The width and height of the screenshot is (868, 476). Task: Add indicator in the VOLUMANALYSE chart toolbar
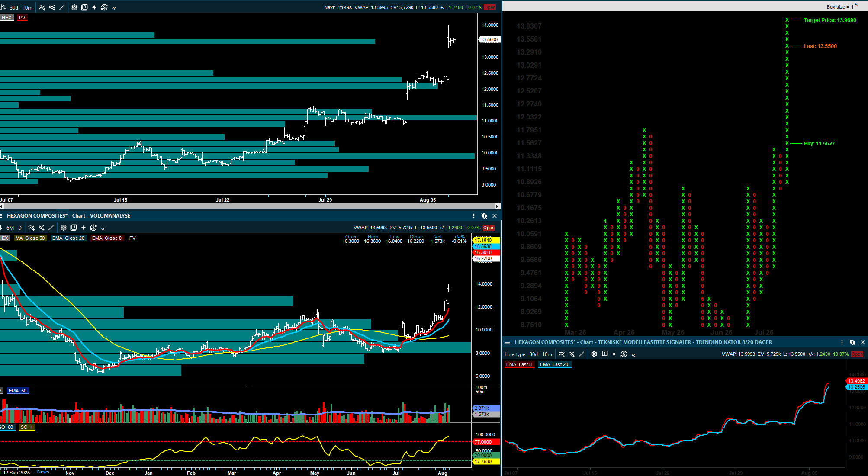31,228
